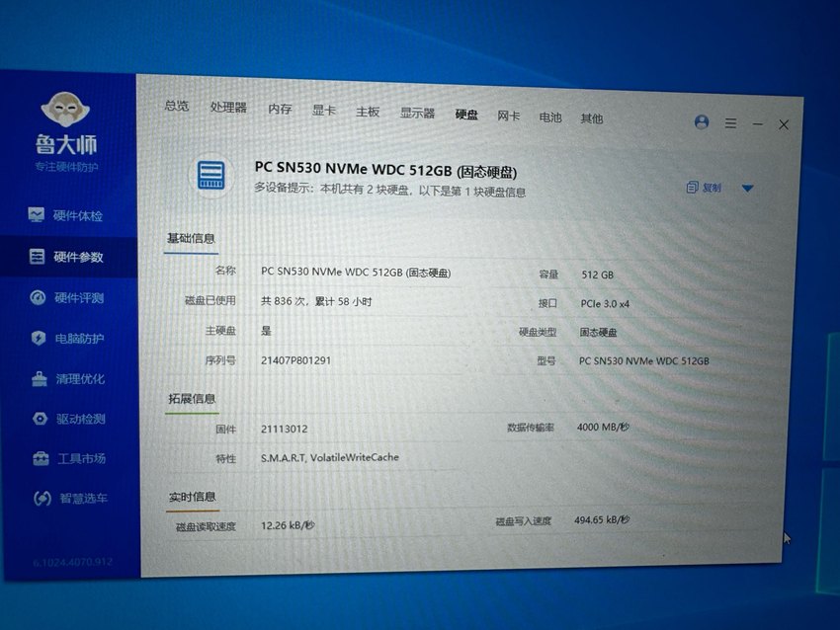
Task: Switch to the 其他 tab
Action: [591, 118]
